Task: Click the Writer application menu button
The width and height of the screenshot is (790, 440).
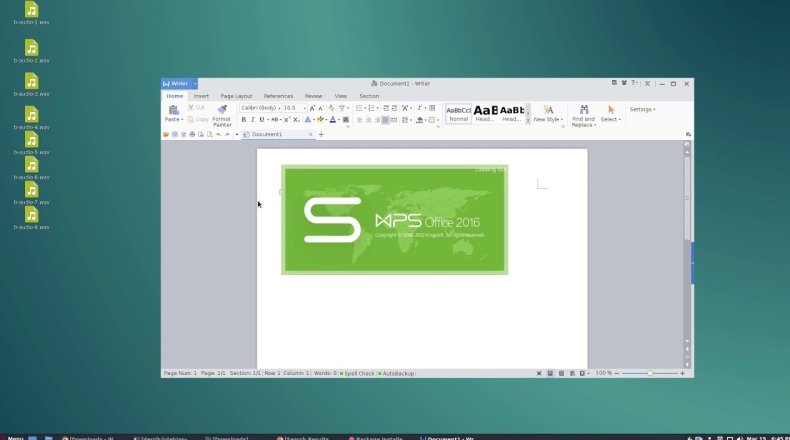Action: tap(176, 84)
